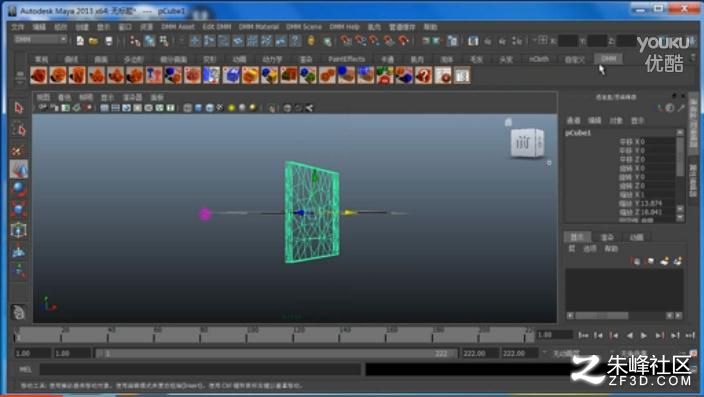Toggle the wireframe display icon in panel toolbar
Image resolution: width=704 pixels, height=397 pixels.
pos(188,108)
